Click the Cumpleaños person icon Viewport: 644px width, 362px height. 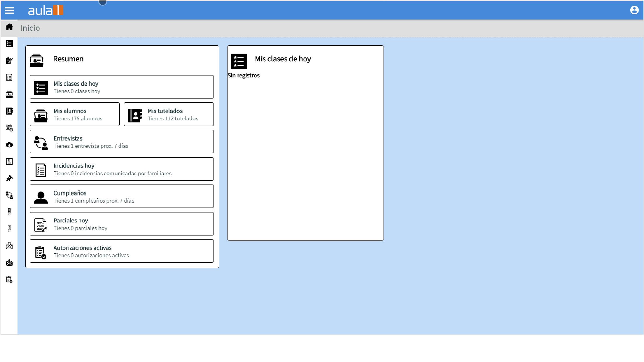point(41,198)
